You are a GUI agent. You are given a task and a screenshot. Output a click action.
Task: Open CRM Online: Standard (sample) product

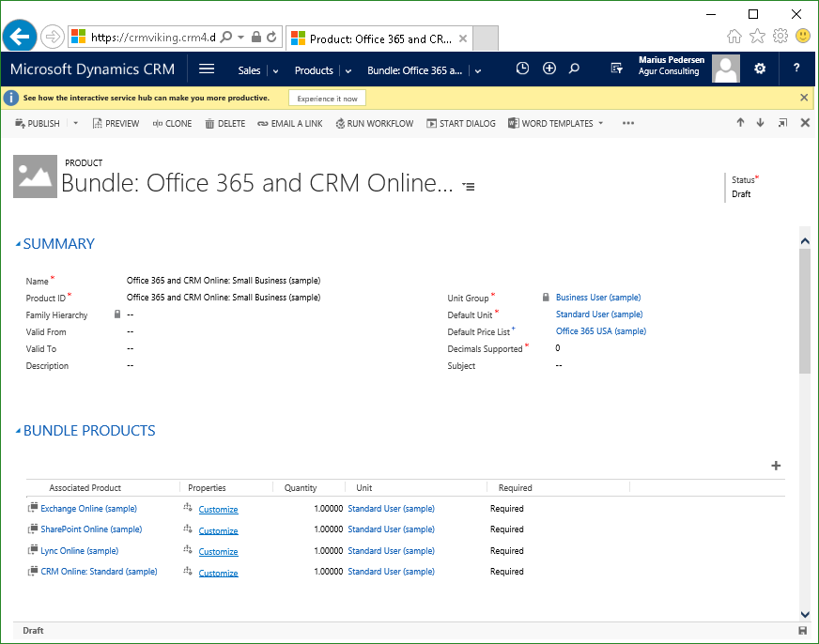[99, 572]
